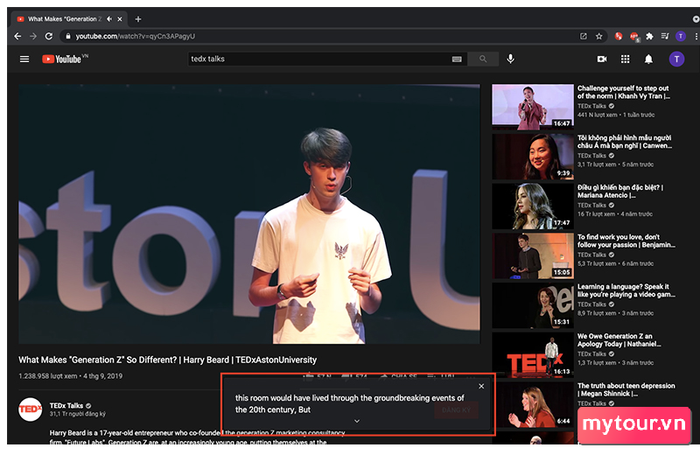Click the video title "What Makes Generation Z So Different?"

tap(167, 360)
